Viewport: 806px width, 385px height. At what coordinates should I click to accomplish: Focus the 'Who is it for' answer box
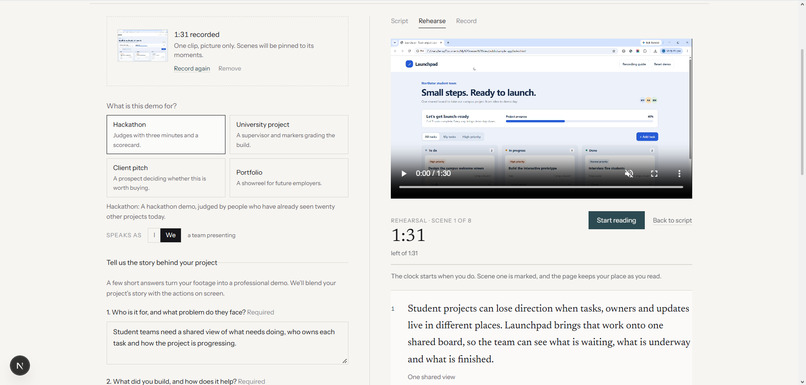(227, 343)
